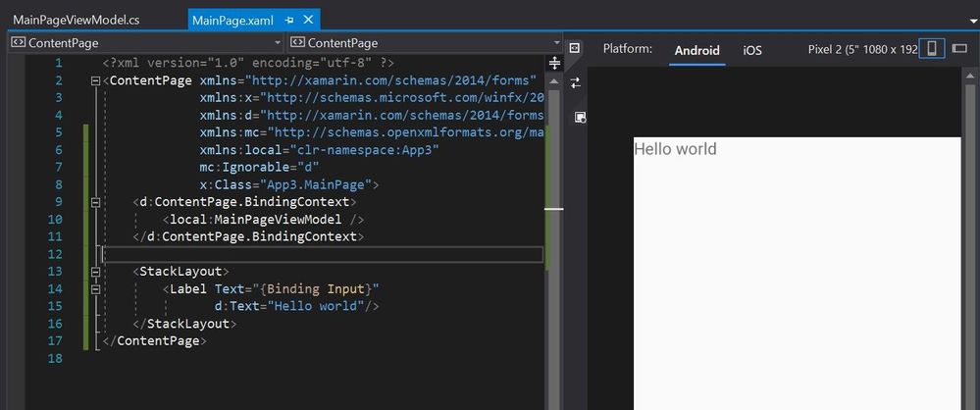
Task: Close the MainPage.xaml tab
Action: [x=308, y=20]
